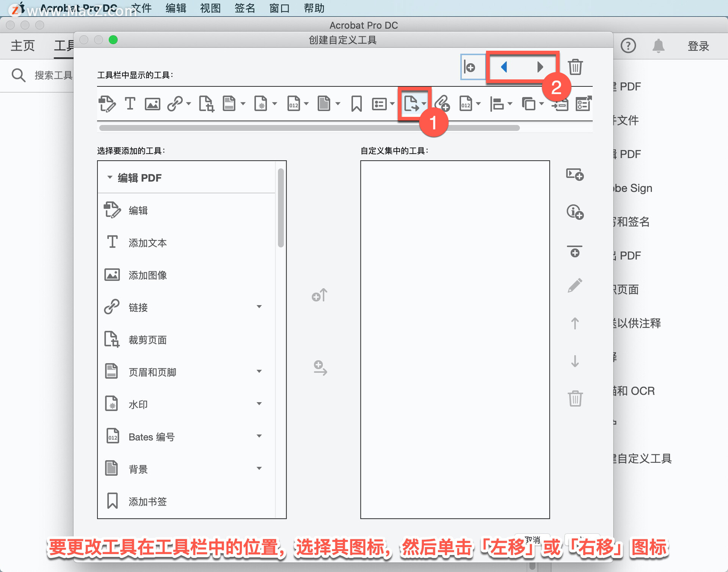Viewport: 728px width, 572px height.
Task: Click the add divider line icon beside custom set
Action: click(x=575, y=251)
